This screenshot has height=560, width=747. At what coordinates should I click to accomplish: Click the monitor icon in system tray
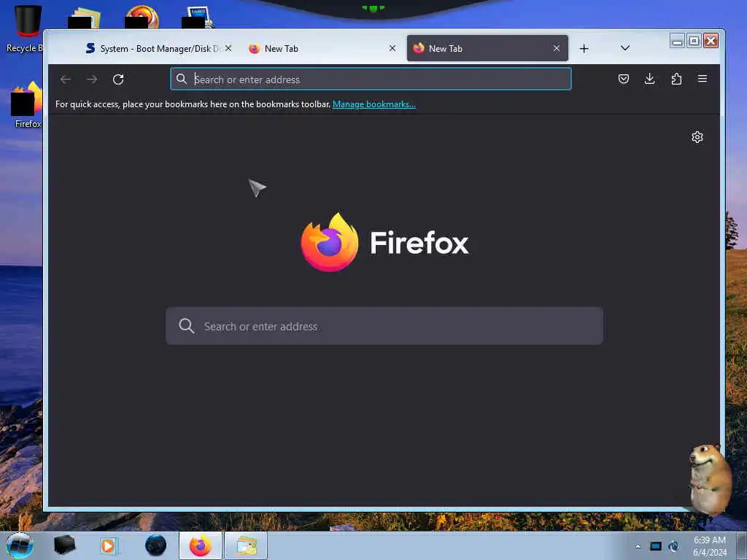click(656, 547)
